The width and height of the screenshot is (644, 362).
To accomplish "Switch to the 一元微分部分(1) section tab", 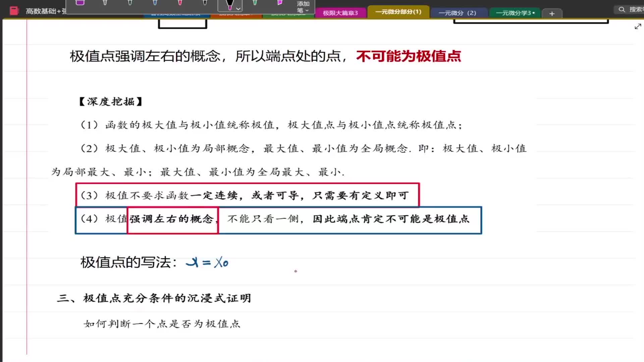I will pyautogui.click(x=398, y=12).
